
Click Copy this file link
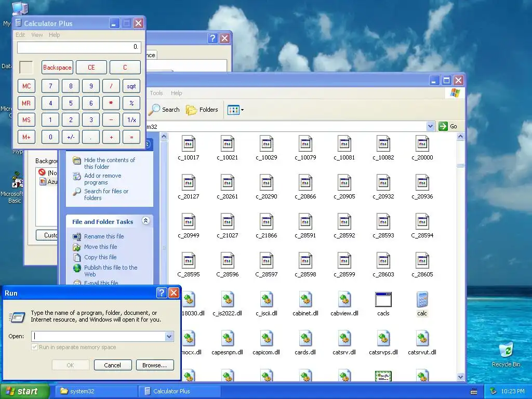[x=100, y=257]
